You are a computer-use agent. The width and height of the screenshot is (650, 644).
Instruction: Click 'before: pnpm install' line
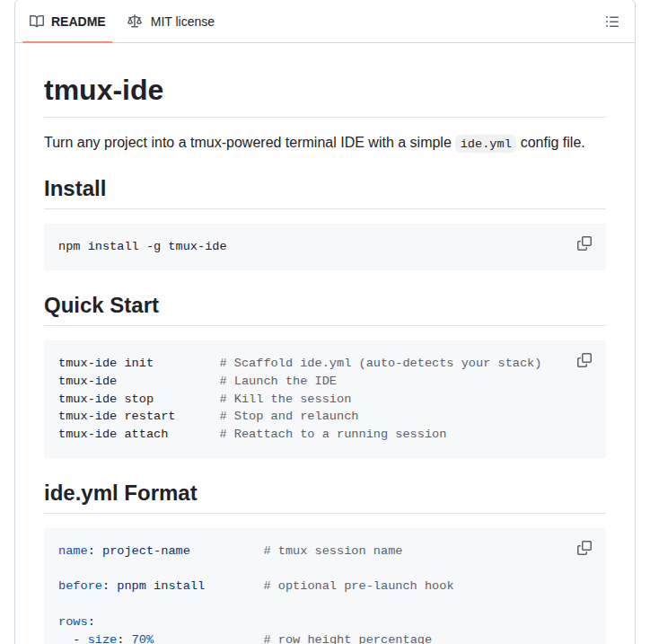click(x=131, y=586)
